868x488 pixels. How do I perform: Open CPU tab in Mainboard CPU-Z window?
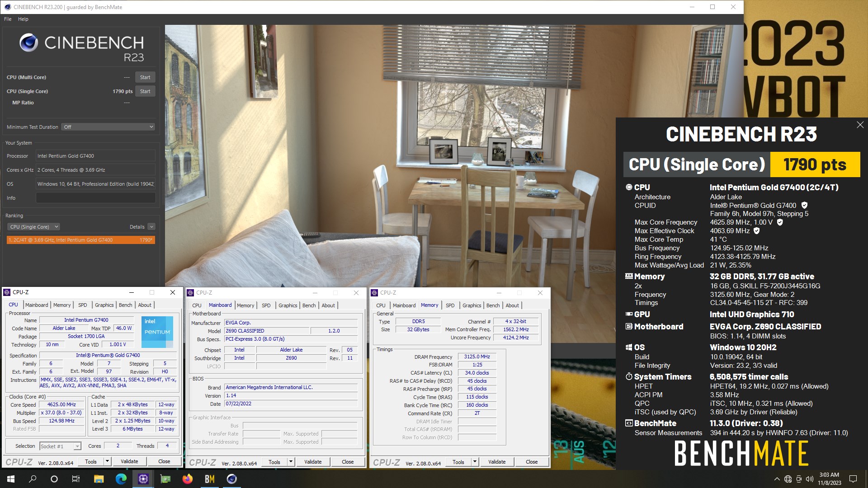click(197, 305)
